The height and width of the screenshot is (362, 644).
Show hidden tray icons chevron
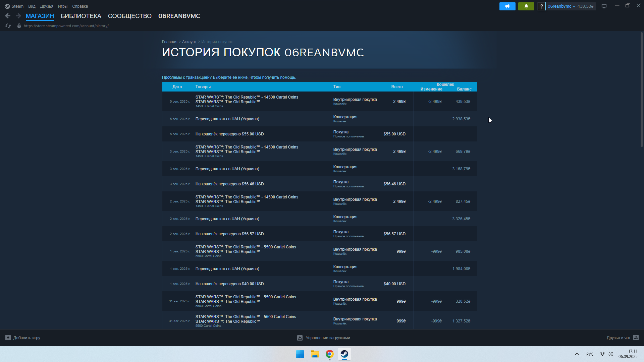(577, 354)
